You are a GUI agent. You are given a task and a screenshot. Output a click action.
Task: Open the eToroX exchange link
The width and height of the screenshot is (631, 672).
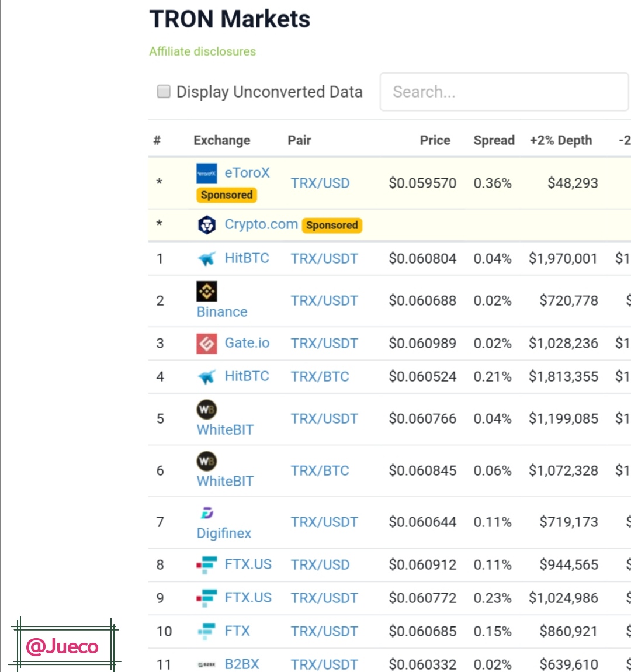point(247,173)
